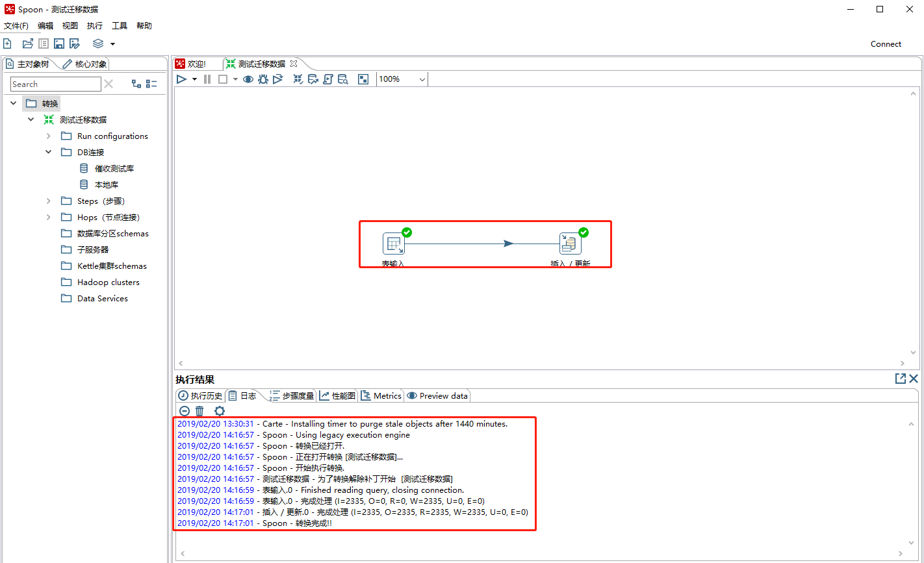The height and width of the screenshot is (563, 924).
Task: Open the 日志 results tab
Action: (242, 395)
